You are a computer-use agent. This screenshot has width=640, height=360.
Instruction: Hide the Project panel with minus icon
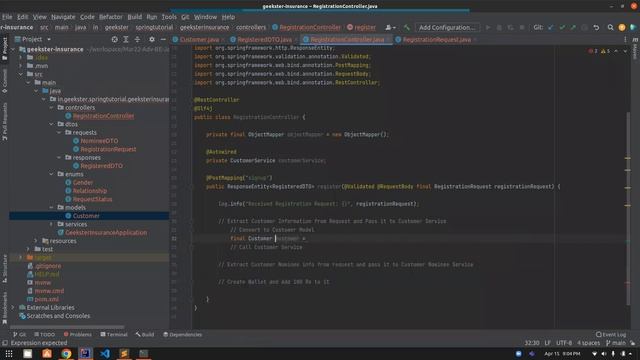pyautogui.click(x=163, y=39)
